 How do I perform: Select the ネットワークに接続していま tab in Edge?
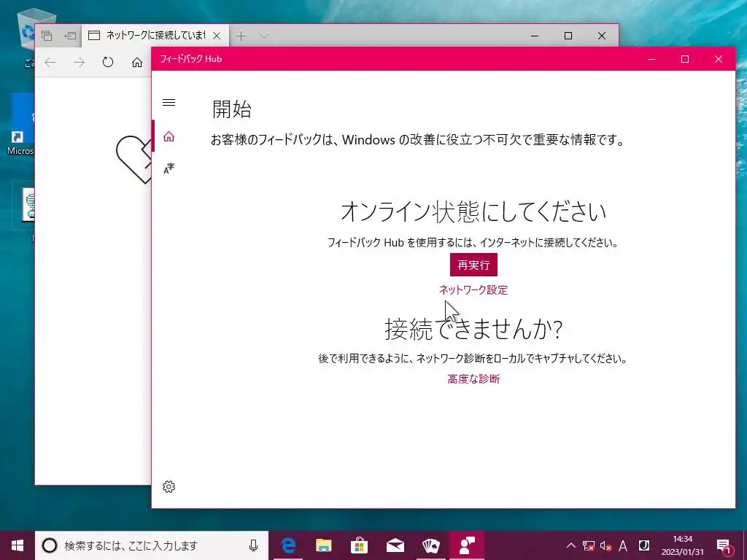tap(155, 36)
